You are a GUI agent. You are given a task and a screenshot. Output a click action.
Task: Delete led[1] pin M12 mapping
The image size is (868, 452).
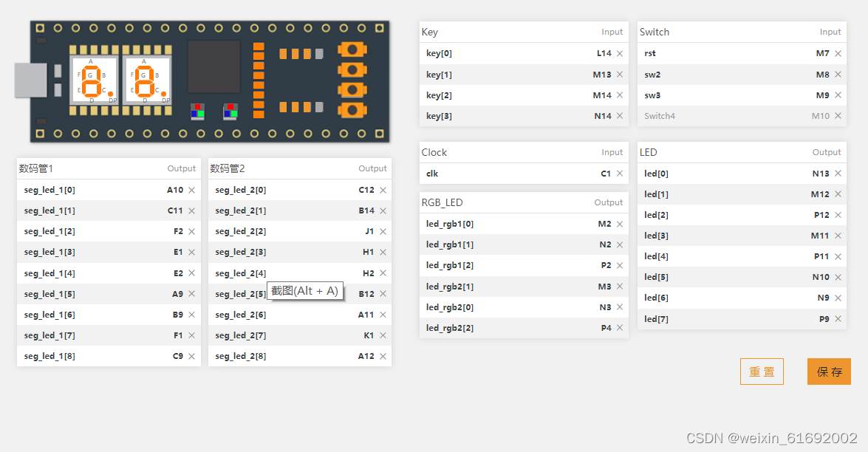(x=838, y=194)
